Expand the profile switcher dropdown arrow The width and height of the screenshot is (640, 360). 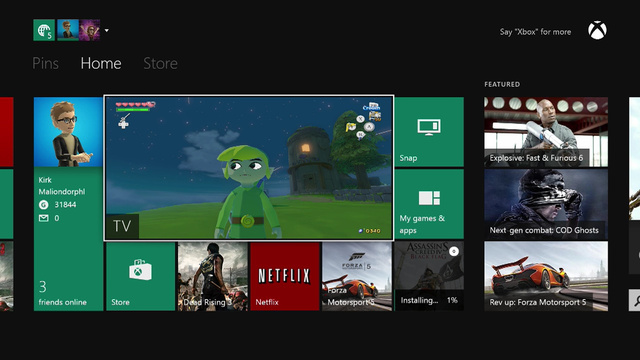point(107,30)
